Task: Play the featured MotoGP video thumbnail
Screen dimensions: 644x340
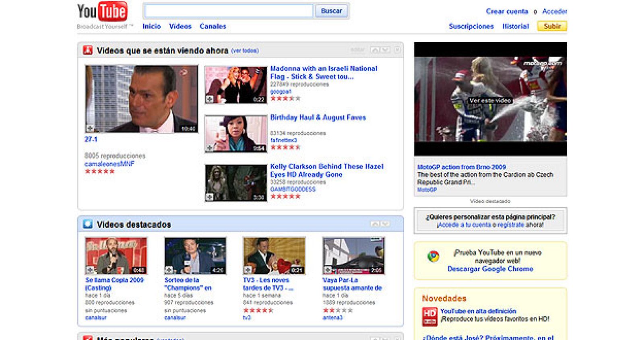Action: tap(490, 99)
